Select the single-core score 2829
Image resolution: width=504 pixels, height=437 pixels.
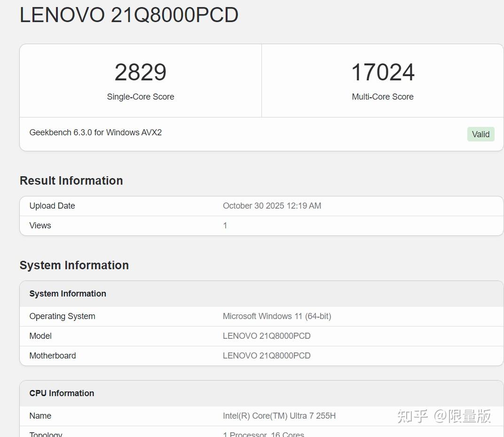coord(141,72)
